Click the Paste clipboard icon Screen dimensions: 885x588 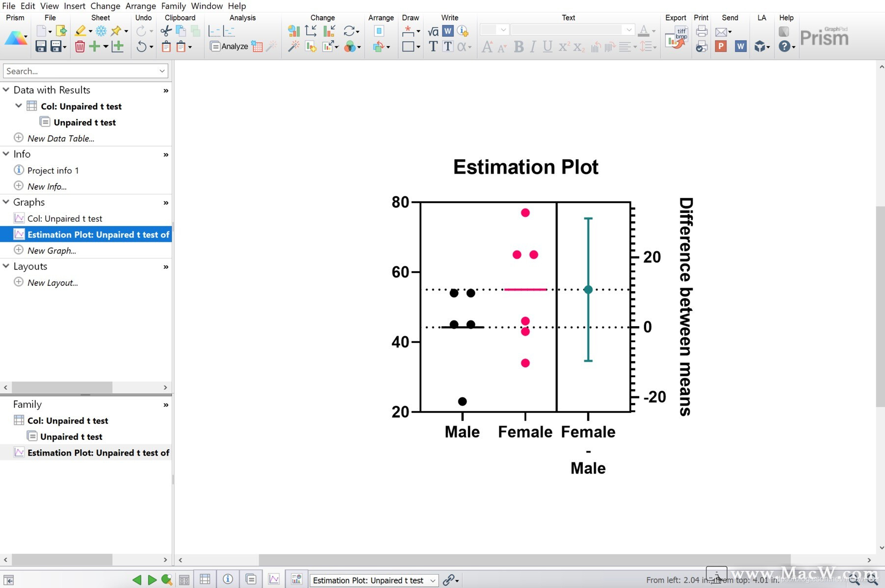[x=166, y=47]
